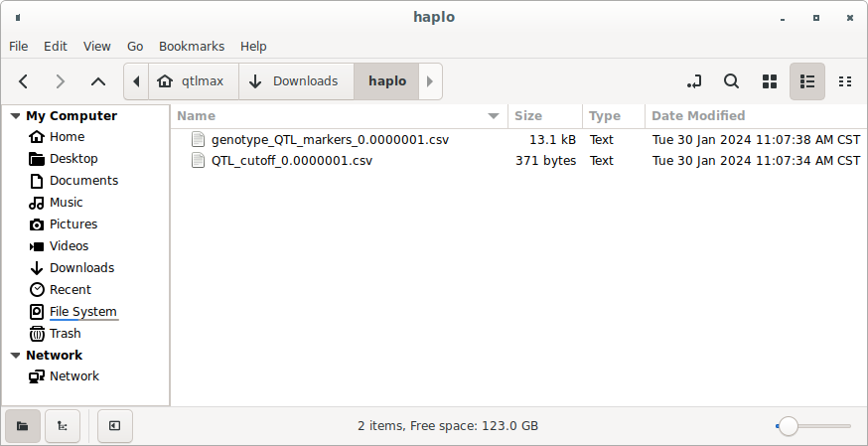
Task: Navigate to Downloads in path bar
Action: (296, 81)
